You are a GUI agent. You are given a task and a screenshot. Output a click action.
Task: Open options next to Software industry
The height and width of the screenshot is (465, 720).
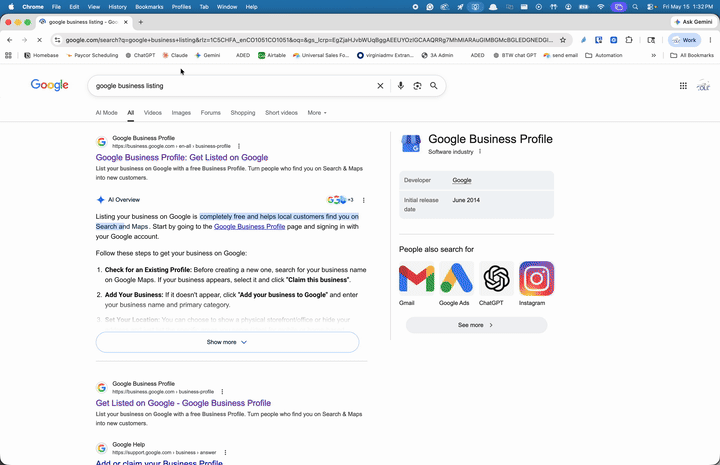pos(480,151)
